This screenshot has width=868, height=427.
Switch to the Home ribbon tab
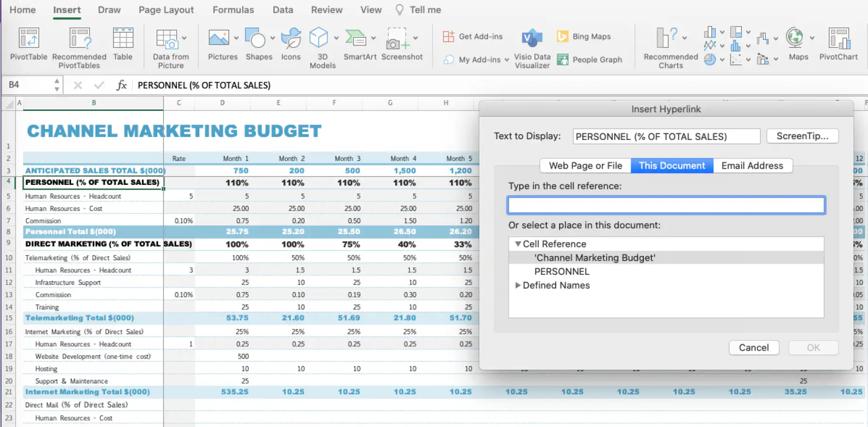click(22, 10)
